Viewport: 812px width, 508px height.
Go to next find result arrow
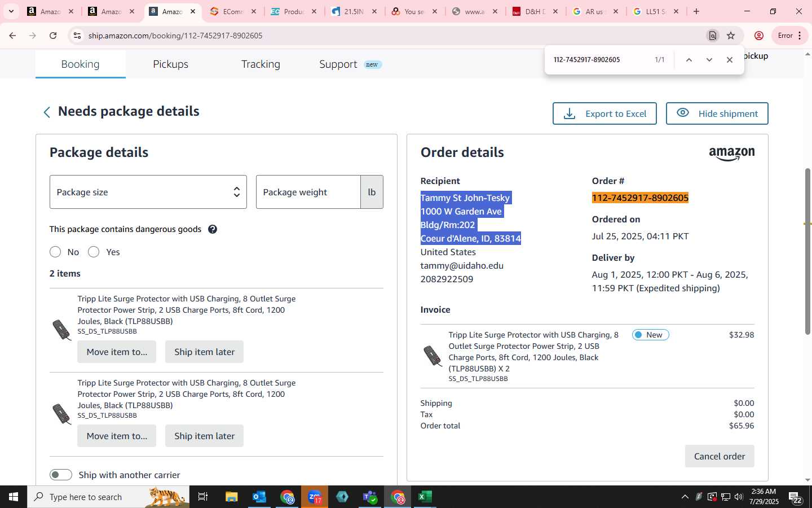point(709,60)
